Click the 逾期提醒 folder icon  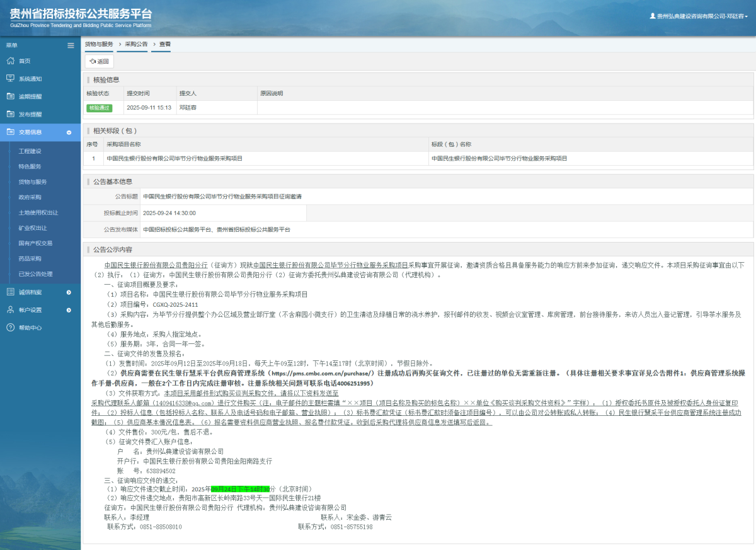click(x=11, y=96)
